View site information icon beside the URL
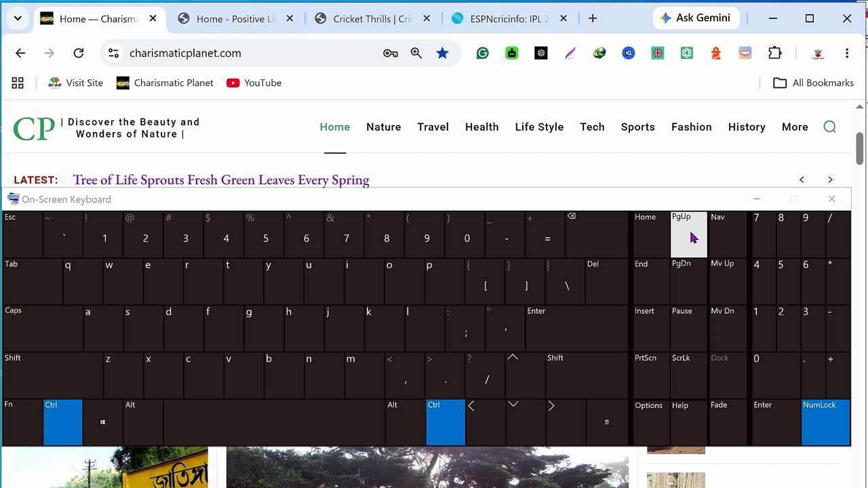Screen dimensions: 868x488 tap(113, 53)
